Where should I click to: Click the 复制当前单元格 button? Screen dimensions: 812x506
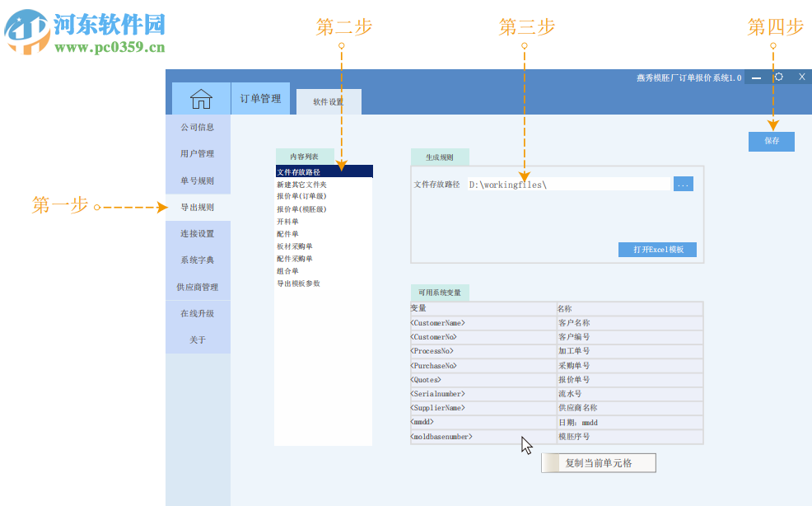(599, 462)
